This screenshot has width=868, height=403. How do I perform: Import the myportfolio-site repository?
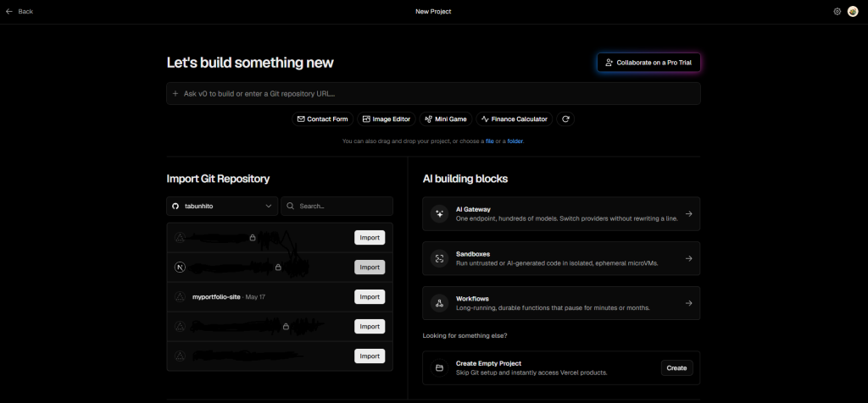click(370, 297)
